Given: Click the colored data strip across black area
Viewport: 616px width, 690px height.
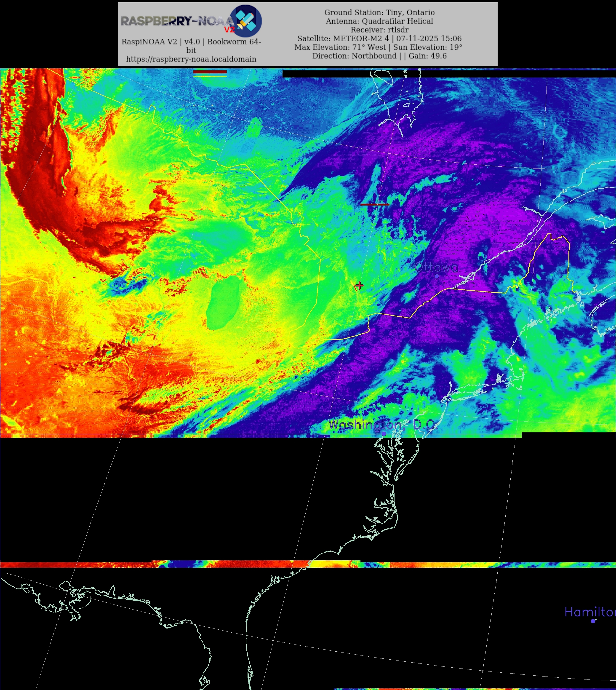Looking at the screenshot, I should [x=237, y=564].
